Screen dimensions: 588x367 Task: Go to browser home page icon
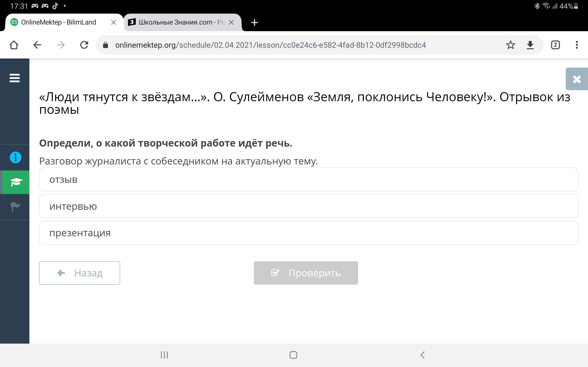click(x=14, y=45)
